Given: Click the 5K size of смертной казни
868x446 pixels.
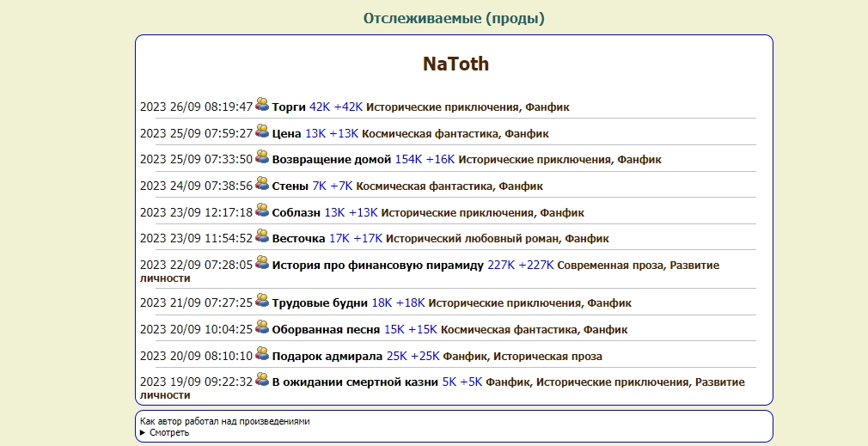Looking at the screenshot, I should (449, 382).
